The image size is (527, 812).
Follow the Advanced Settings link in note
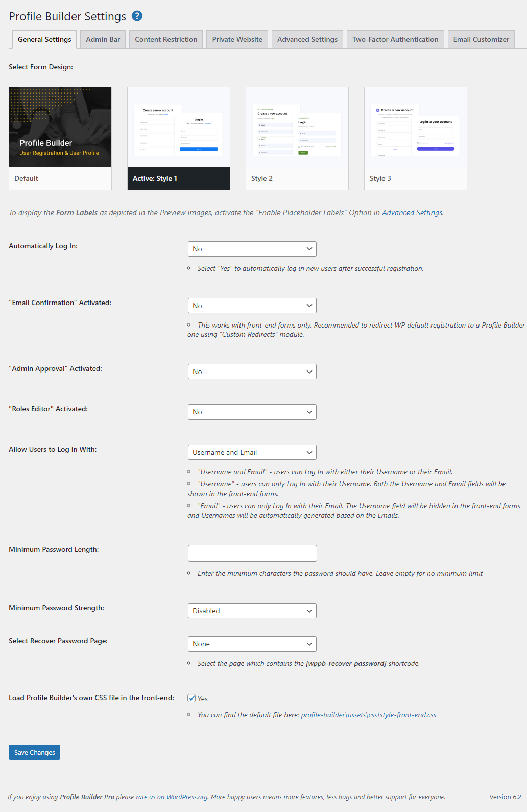(412, 213)
